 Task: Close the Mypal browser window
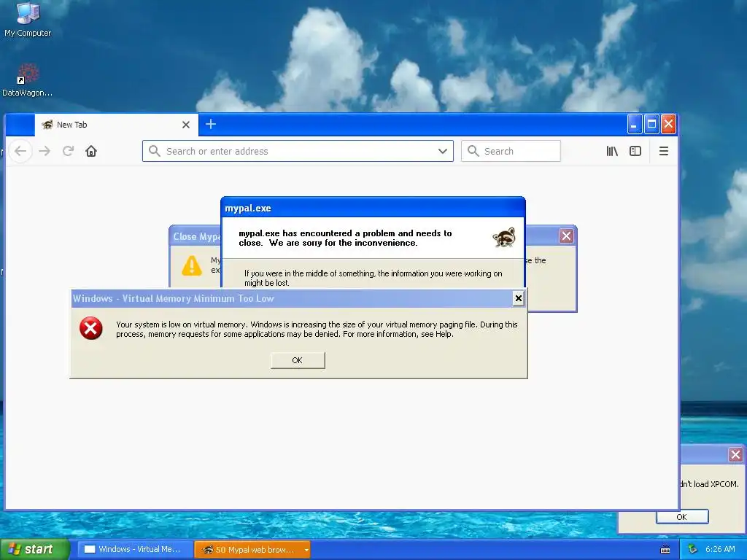[668, 124]
